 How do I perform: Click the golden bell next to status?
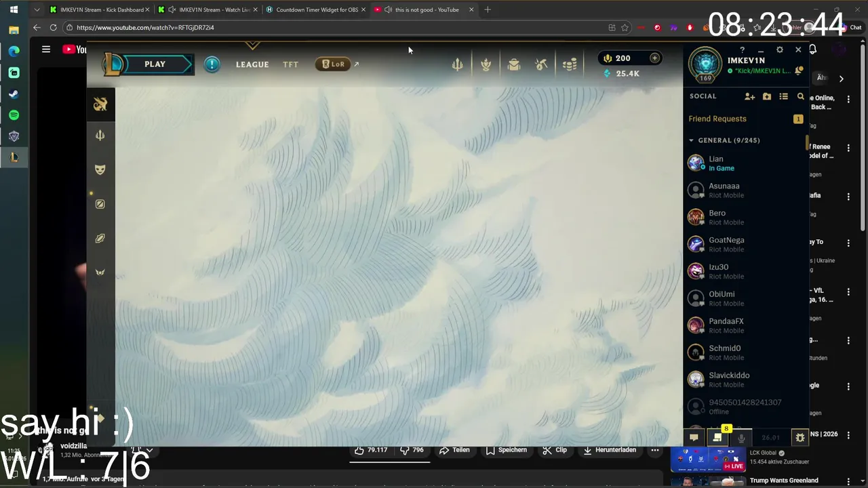pos(799,70)
